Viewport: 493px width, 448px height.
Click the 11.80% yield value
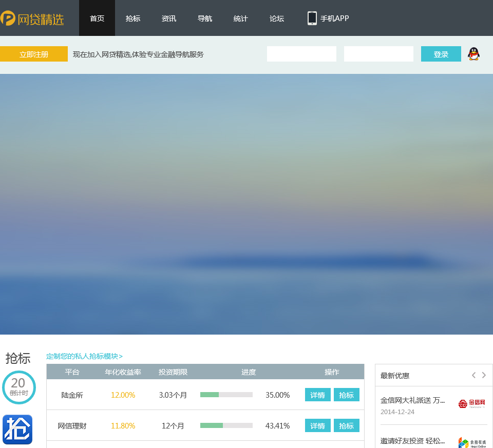(123, 426)
